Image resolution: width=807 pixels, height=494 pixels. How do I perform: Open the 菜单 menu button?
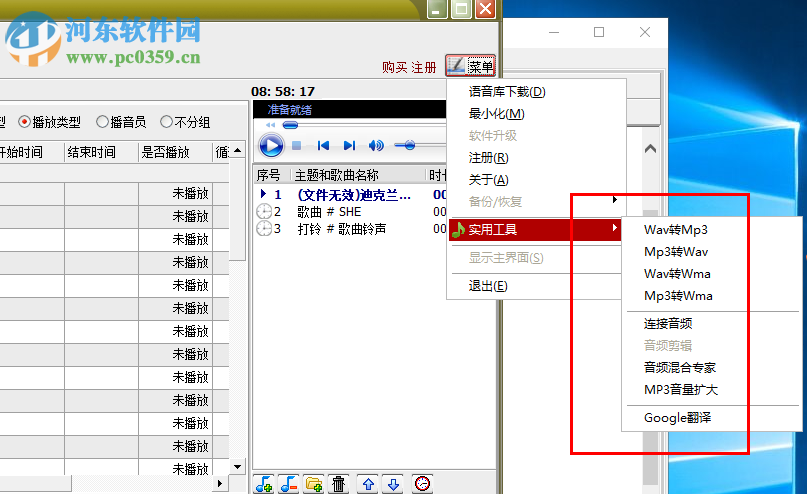[470, 66]
